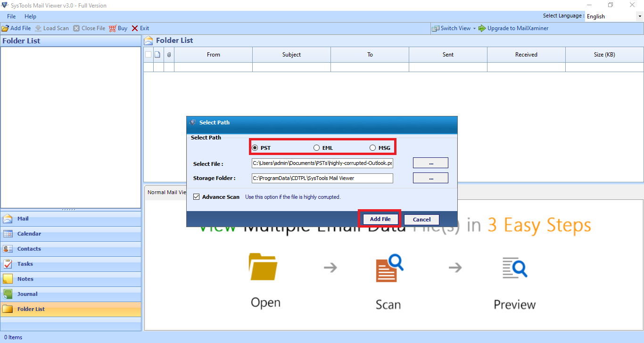The height and width of the screenshot is (343, 644).
Task: Open the Contacts section in sidebar
Action: pyautogui.click(x=71, y=249)
